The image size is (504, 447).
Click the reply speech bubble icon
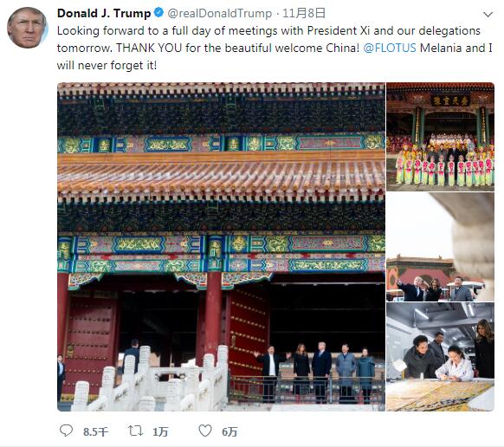click(67, 431)
